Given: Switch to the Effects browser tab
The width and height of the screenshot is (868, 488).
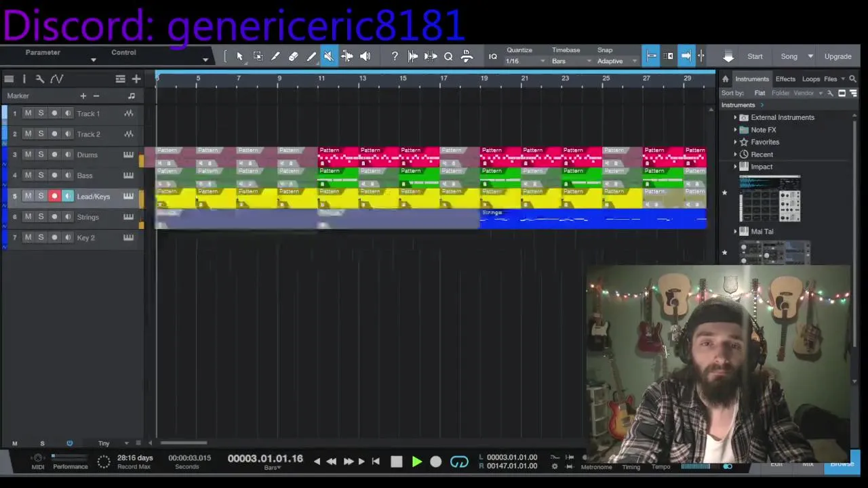Looking at the screenshot, I should pos(785,79).
